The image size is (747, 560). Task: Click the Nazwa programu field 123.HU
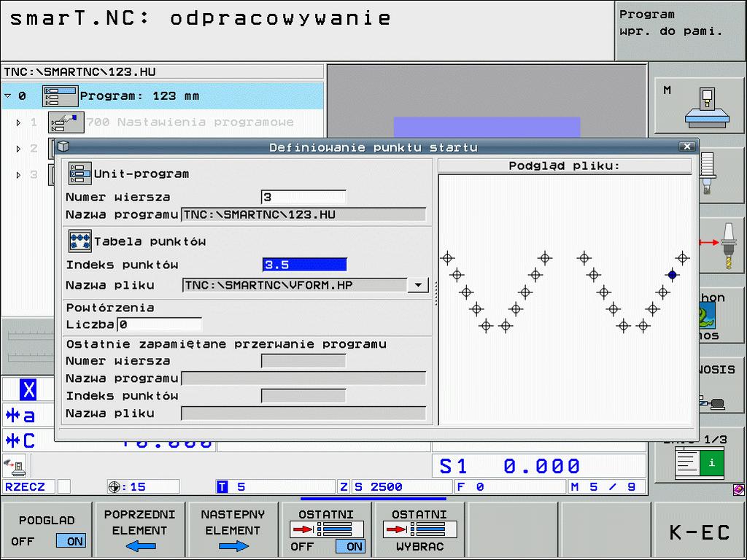303,215
